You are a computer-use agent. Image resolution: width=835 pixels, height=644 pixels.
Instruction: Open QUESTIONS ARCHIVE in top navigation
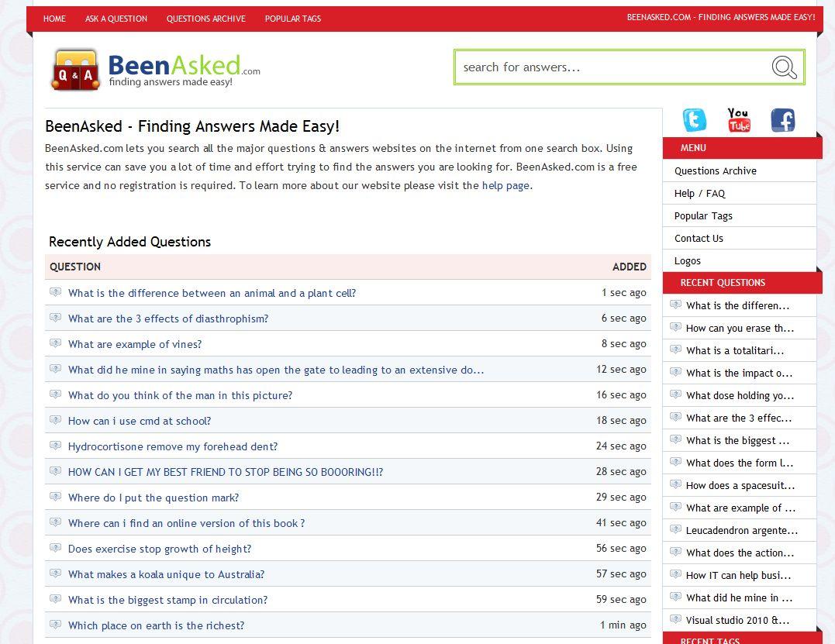[x=206, y=19]
